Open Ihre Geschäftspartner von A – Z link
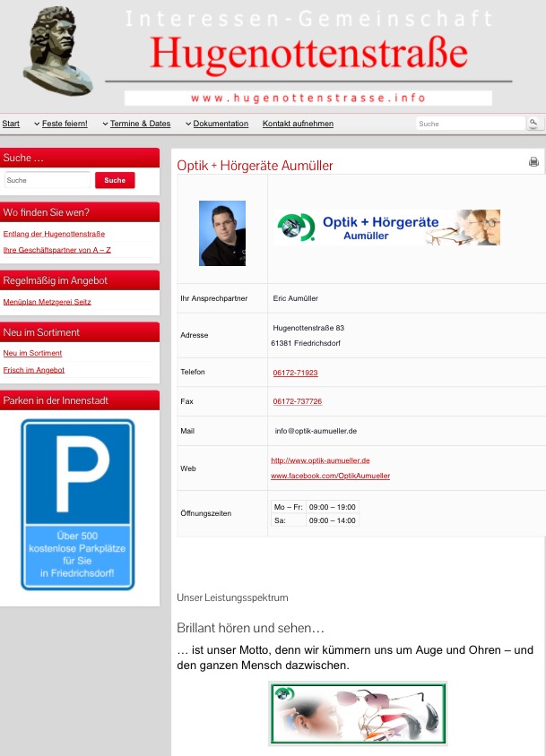 [x=57, y=250]
